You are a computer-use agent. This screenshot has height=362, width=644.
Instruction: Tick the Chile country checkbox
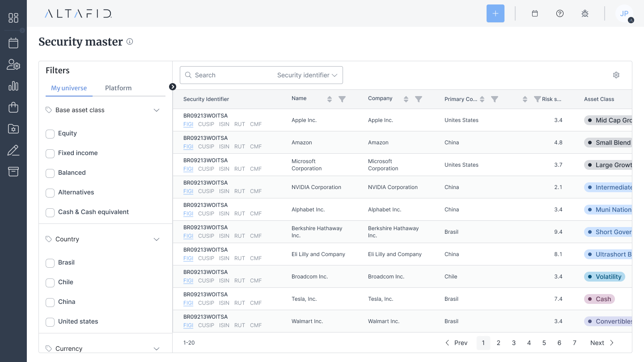coord(50,282)
